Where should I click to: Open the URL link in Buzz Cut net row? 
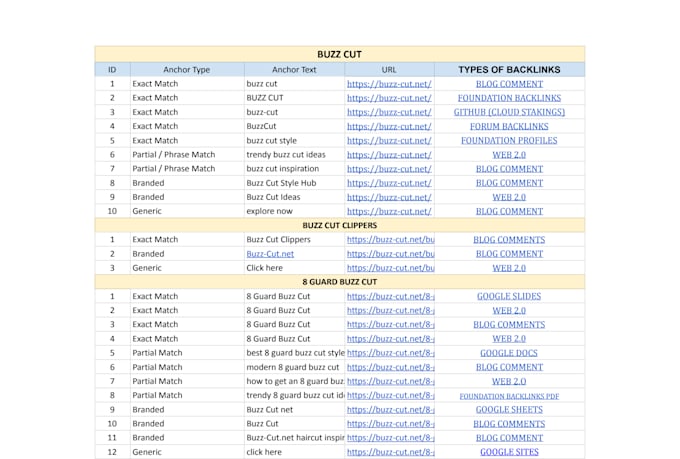(x=390, y=410)
